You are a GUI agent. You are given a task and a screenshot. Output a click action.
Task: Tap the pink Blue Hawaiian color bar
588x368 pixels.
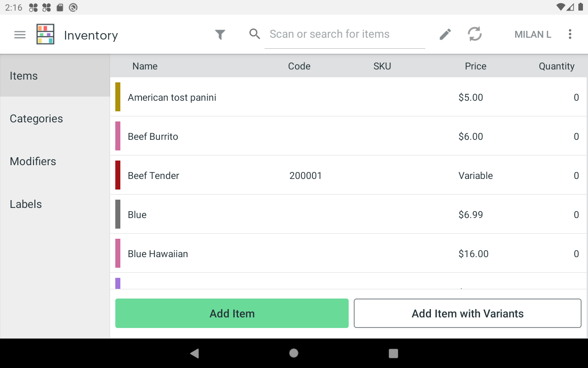point(118,253)
